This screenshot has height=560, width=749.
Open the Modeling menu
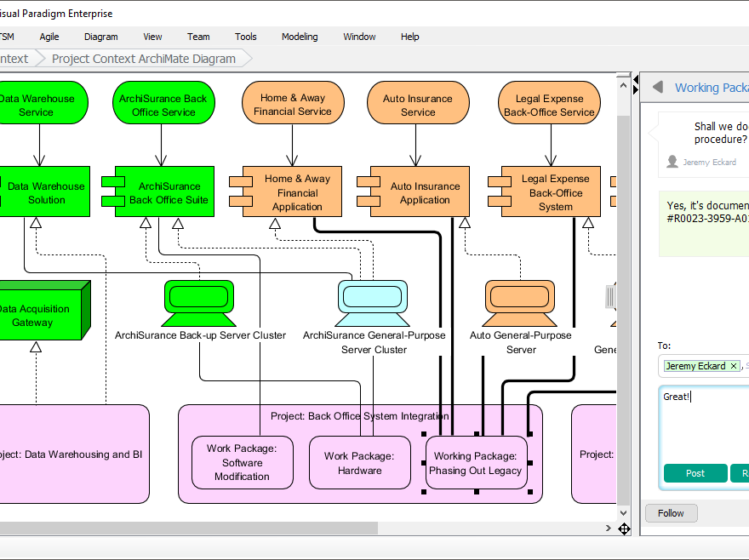pos(300,37)
